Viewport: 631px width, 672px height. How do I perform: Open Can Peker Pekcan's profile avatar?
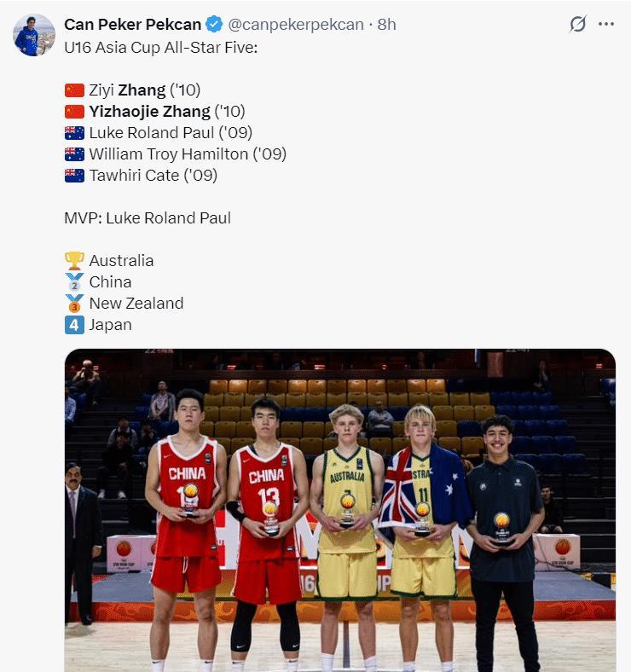point(34,35)
